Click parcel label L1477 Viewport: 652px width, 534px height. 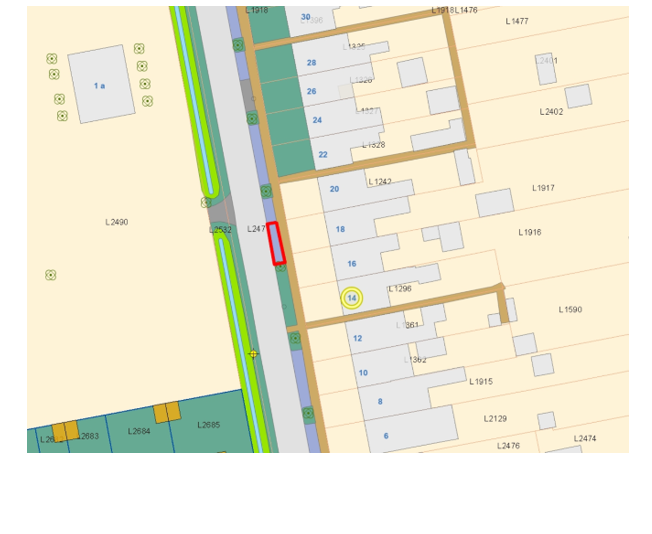pos(517,21)
